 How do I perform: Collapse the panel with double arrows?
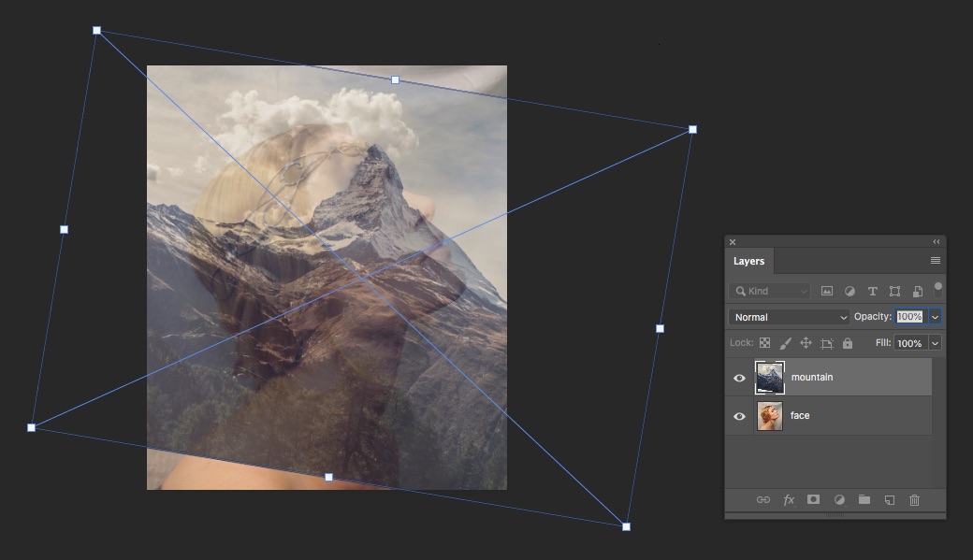click(936, 242)
